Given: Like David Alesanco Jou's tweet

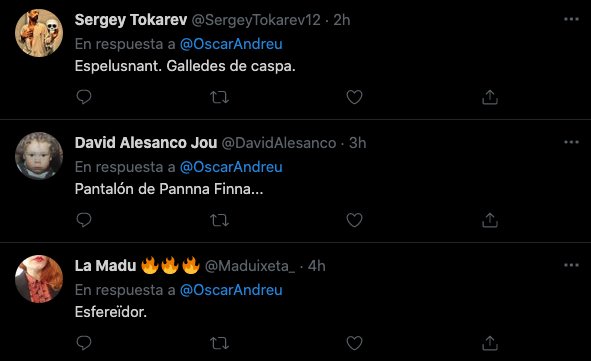Looking at the screenshot, I should pos(354,220).
